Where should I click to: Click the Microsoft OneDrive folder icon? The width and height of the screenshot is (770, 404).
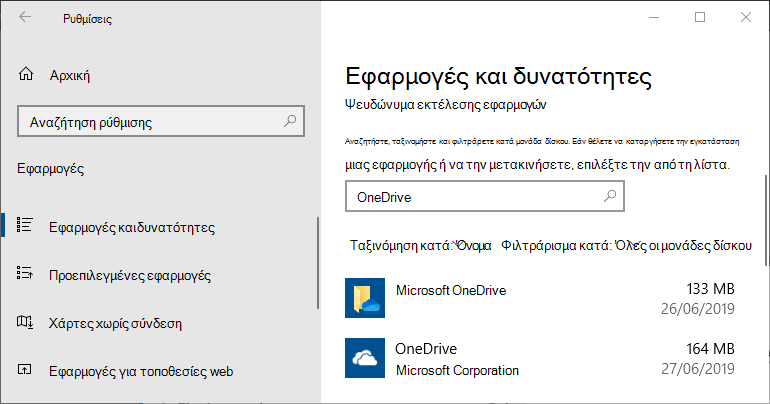tap(365, 298)
